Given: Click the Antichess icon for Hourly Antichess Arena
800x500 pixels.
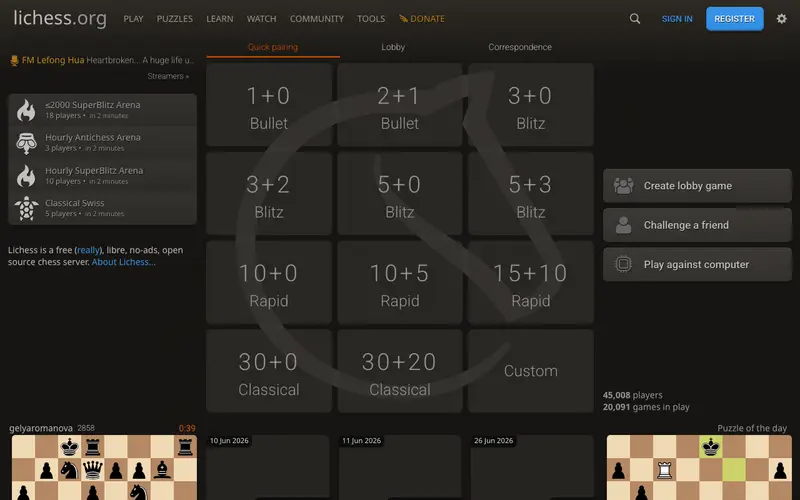Looking at the screenshot, I should pyautogui.click(x=26, y=143).
